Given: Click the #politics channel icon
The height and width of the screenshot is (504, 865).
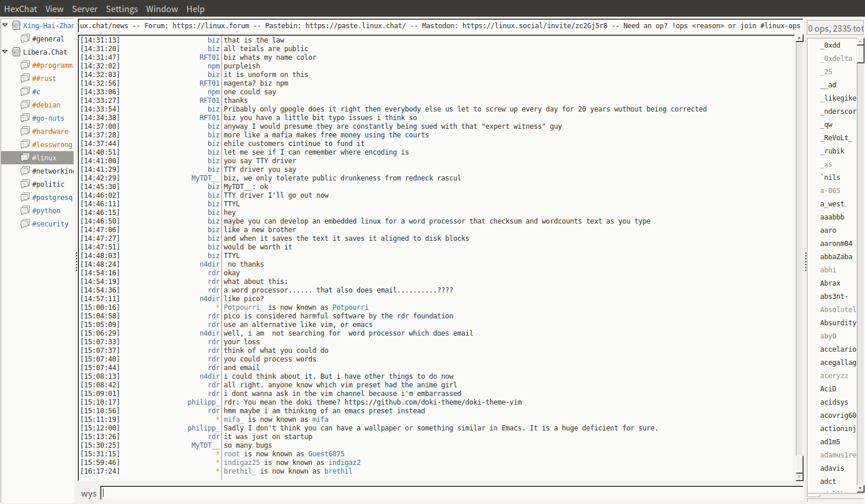Looking at the screenshot, I should click(x=25, y=184).
